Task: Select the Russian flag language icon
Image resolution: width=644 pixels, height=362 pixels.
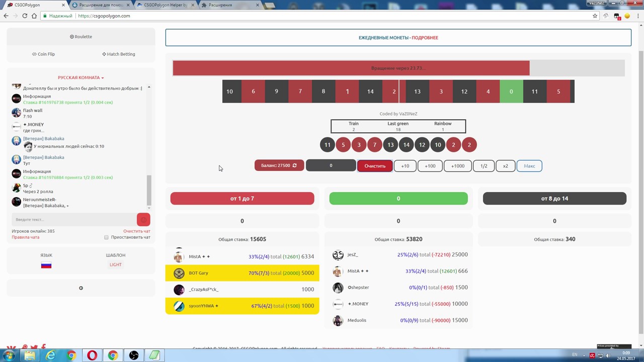Action: 46,265
